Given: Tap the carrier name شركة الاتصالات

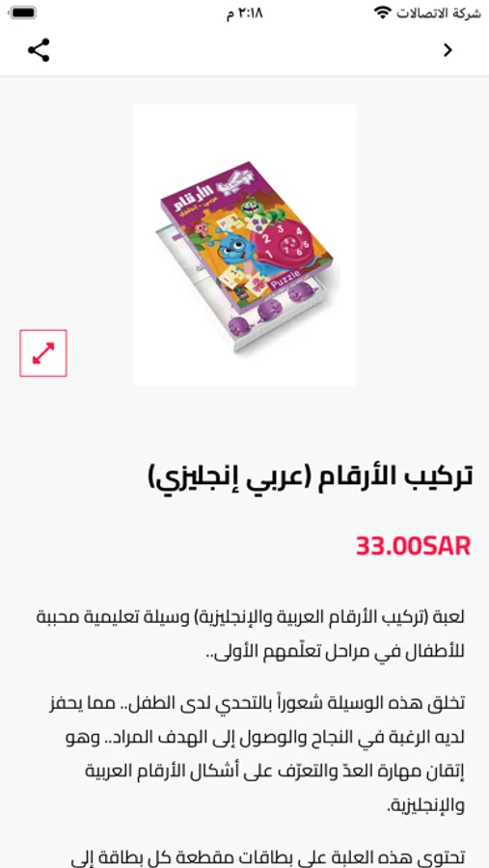Looking at the screenshot, I should click(x=439, y=13).
